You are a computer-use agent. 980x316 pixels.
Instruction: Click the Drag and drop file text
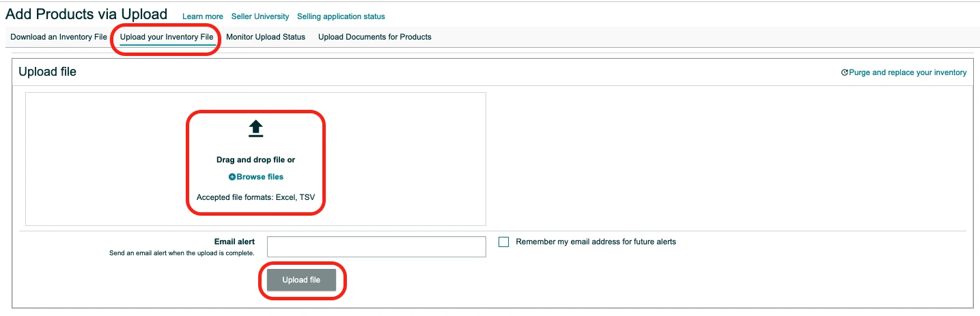click(x=255, y=160)
